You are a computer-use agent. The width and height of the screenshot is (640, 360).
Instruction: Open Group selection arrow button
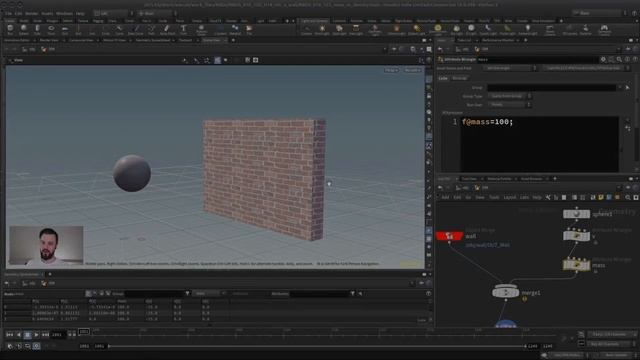click(x=628, y=87)
